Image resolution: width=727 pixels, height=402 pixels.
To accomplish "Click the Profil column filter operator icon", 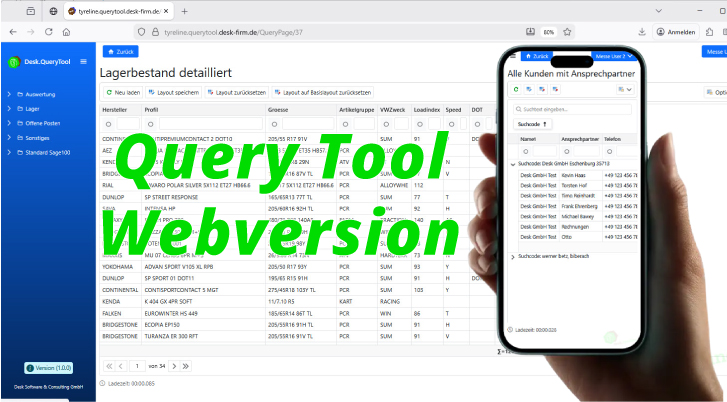I will click(150, 124).
